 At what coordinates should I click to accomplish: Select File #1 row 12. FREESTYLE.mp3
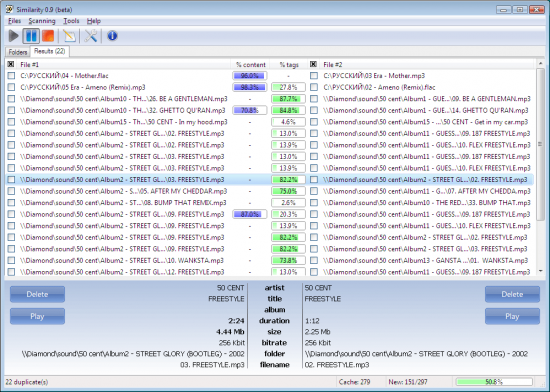(122, 272)
